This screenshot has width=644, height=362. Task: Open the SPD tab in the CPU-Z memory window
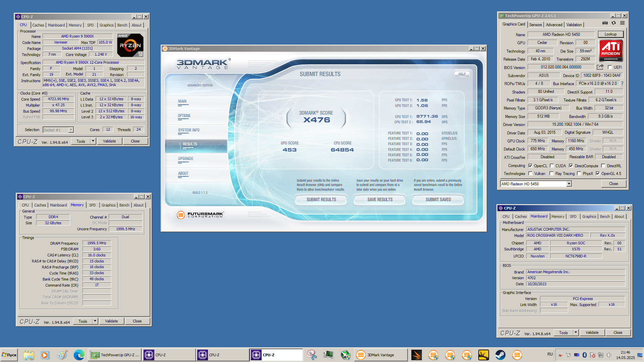click(93, 205)
